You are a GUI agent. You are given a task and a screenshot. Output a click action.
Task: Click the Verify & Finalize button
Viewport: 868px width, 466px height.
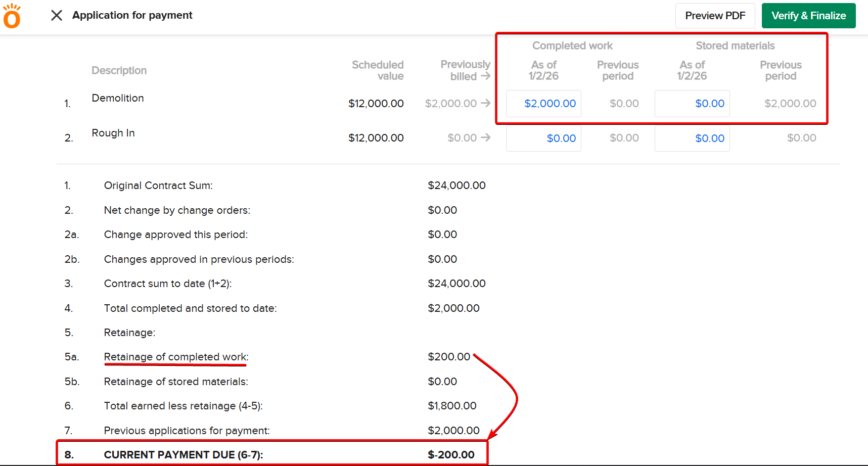tap(808, 16)
